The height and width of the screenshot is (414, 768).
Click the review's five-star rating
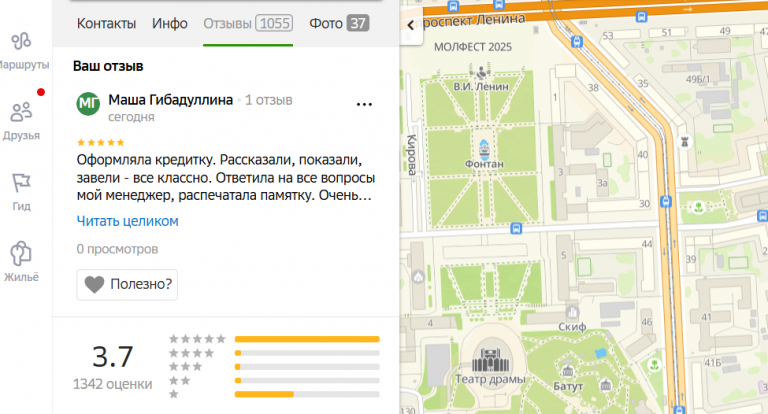(x=100, y=143)
